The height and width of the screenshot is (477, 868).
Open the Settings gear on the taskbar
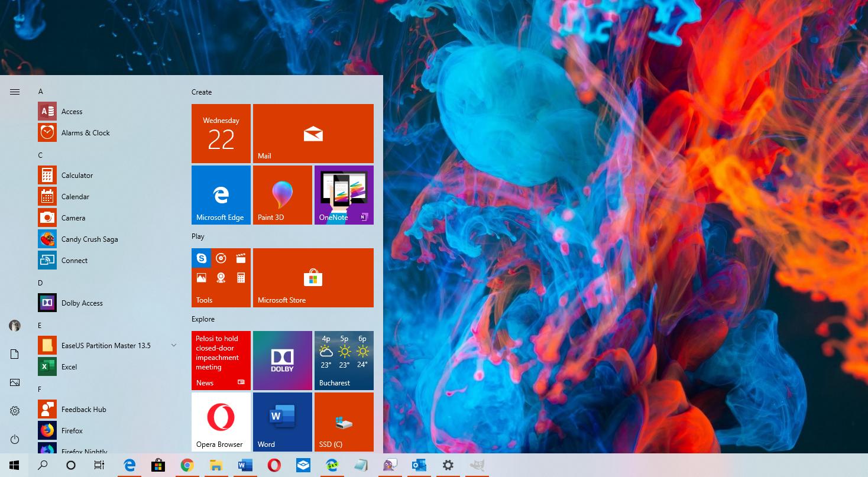(x=448, y=465)
